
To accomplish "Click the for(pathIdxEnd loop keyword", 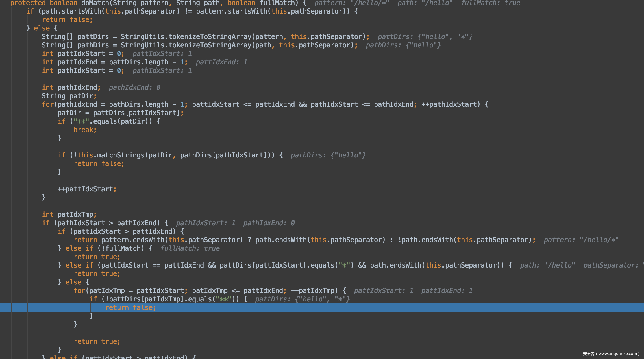I will pyautogui.click(x=48, y=104).
